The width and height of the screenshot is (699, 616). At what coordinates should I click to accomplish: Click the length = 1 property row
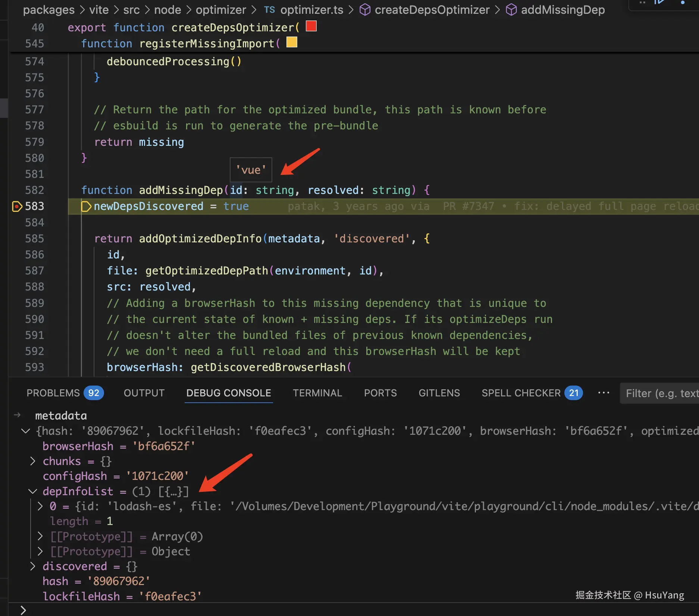(x=81, y=521)
